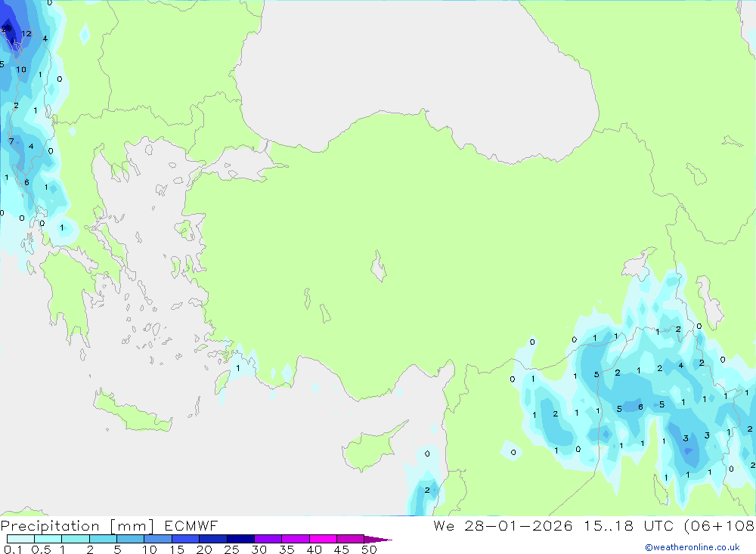This screenshot has width=756, height=554.
Task: Click the above-50 arrow tip of legend
Action: (x=378, y=540)
